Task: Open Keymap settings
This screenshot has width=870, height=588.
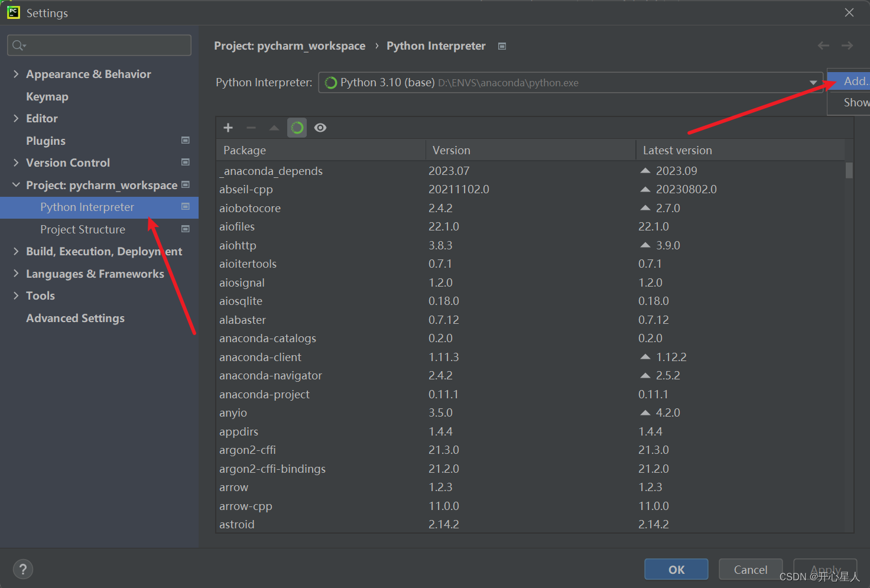Action: click(47, 96)
